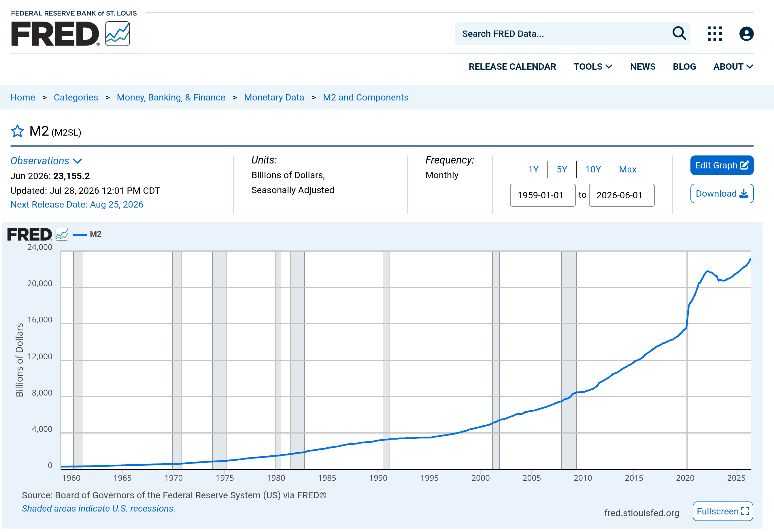Open the Tools dropdown menu
This screenshot has height=532, width=774.
593,67
